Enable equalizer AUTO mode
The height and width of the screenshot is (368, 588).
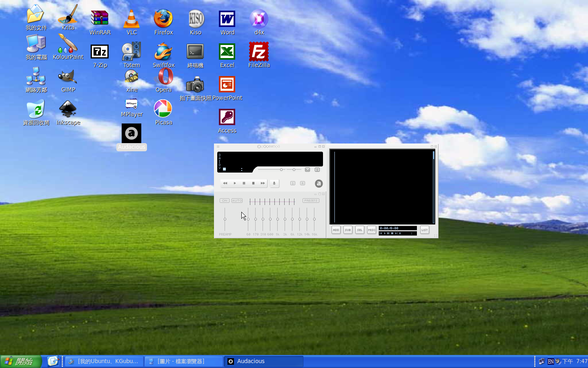[237, 200]
